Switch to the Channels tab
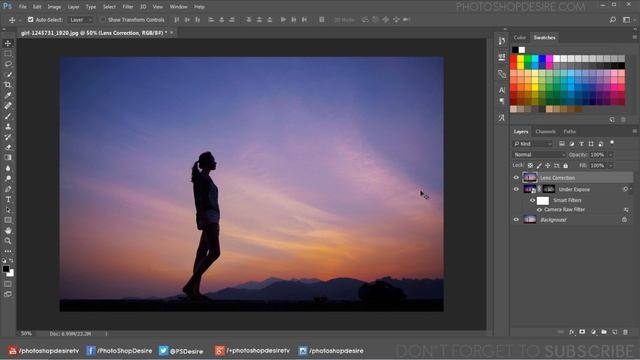640x360 pixels. coord(545,131)
